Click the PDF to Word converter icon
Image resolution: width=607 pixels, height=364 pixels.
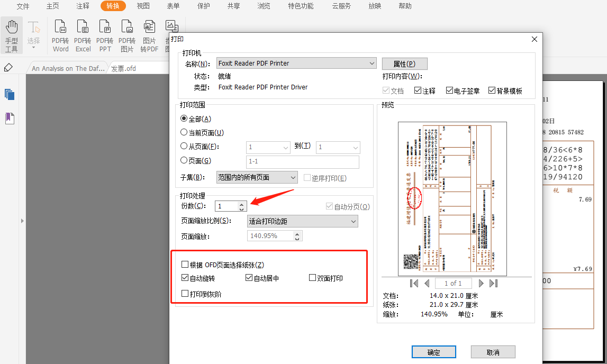tap(60, 27)
